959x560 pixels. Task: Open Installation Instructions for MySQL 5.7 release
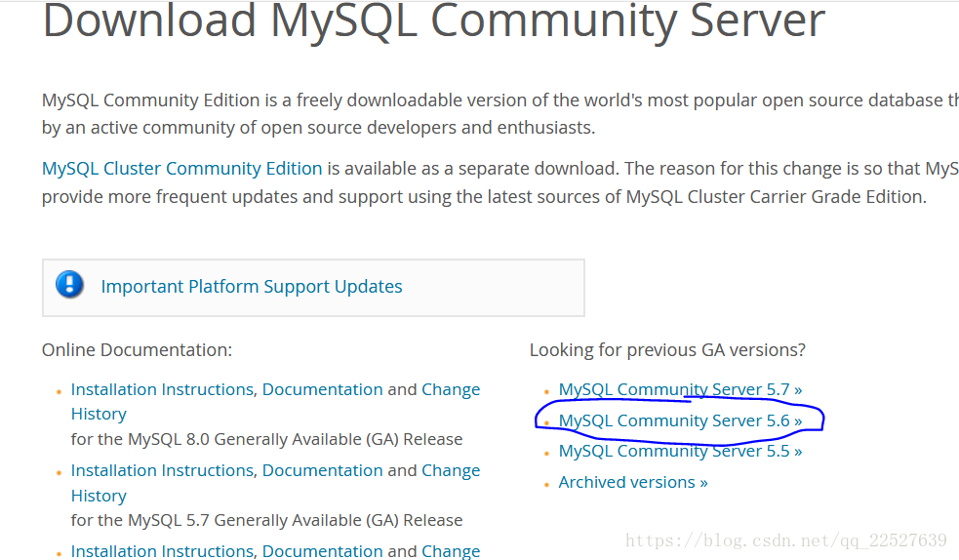coord(162,470)
